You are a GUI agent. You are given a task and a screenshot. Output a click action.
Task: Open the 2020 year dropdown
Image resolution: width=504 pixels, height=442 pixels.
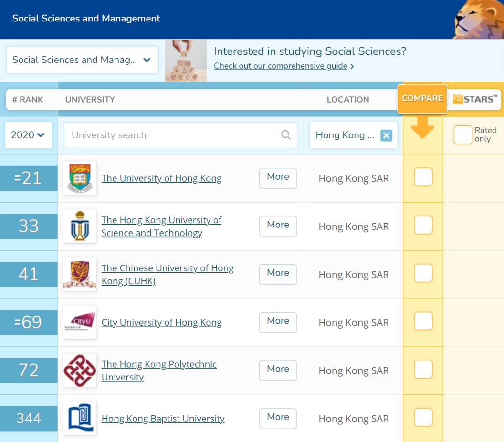click(29, 135)
